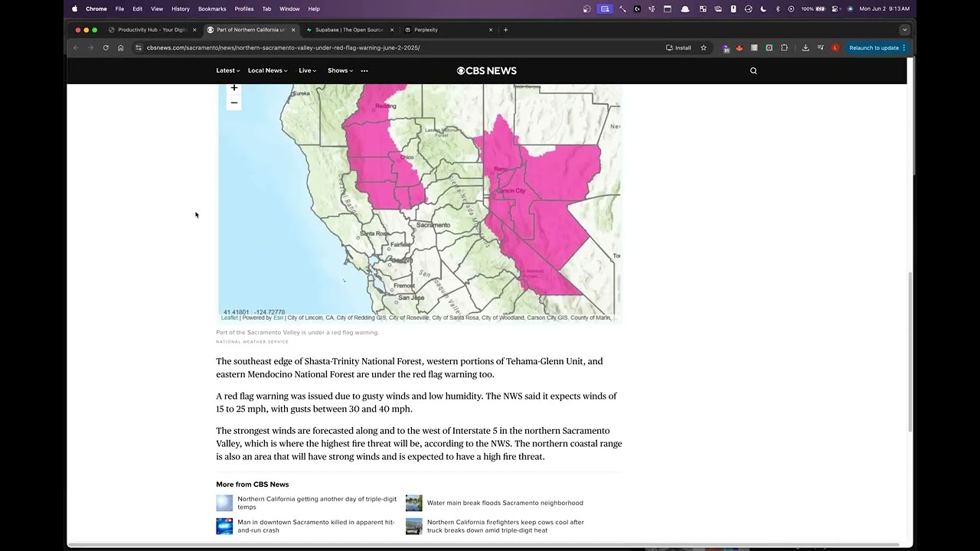Click Sacramento label on the map

point(433,225)
